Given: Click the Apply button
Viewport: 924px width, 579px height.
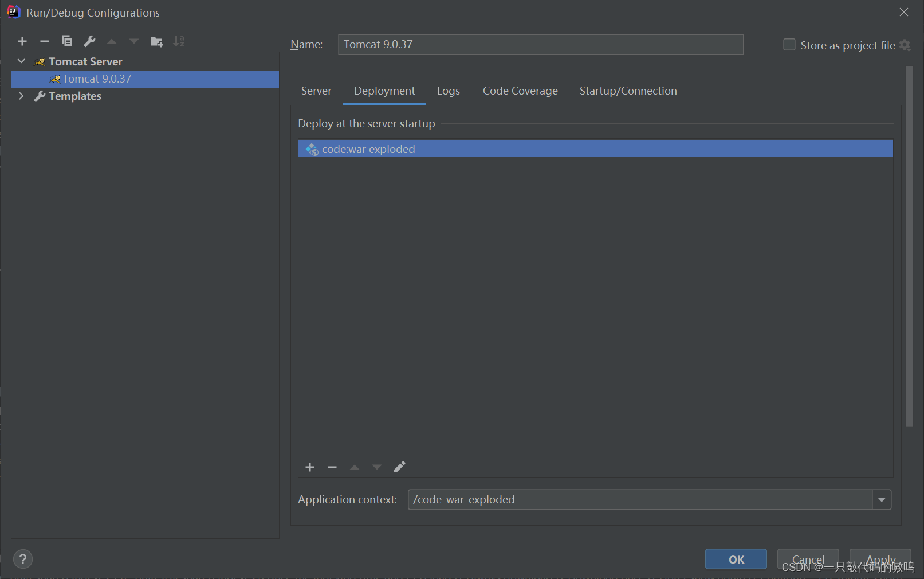Looking at the screenshot, I should [x=880, y=559].
